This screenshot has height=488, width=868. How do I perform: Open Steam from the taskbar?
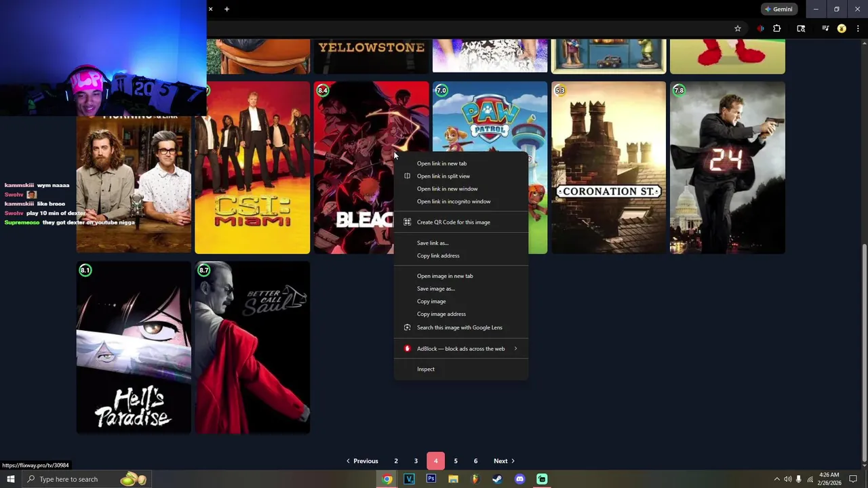coord(497,479)
